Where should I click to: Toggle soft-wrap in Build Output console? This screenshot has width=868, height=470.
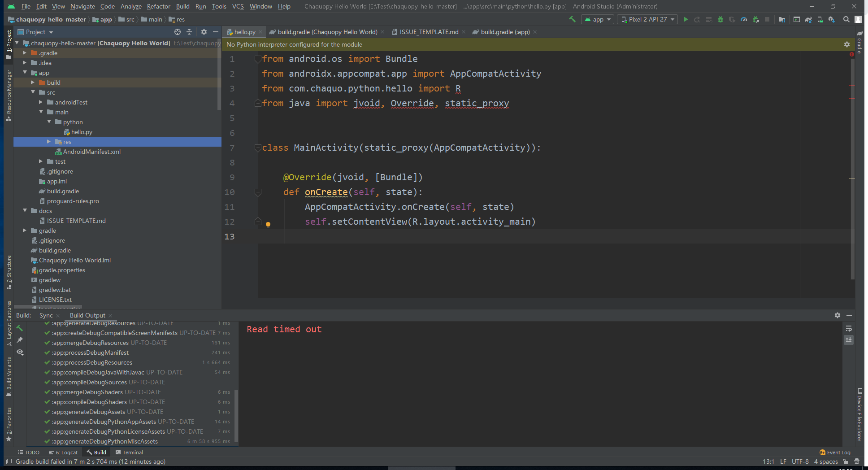point(849,329)
